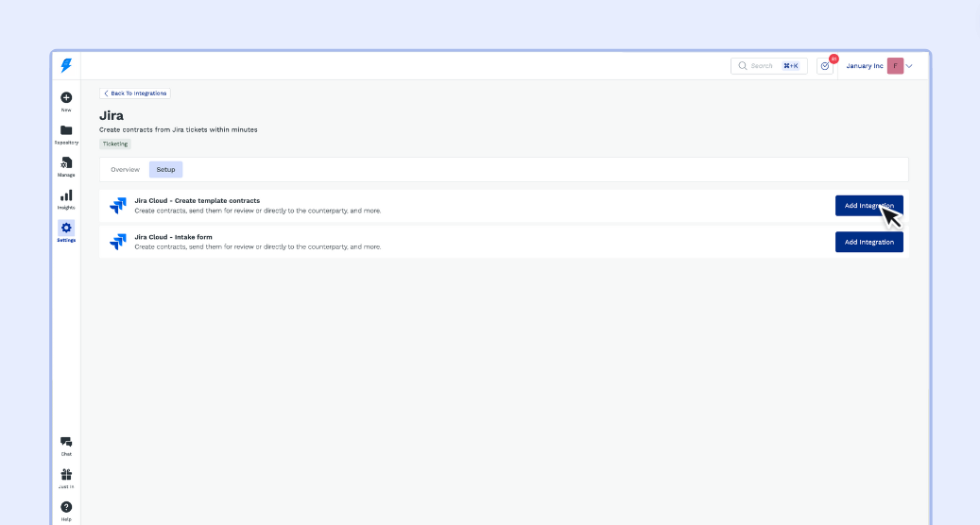Image resolution: width=980 pixels, height=525 pixels.
Task: Open the Repository folder icon
Action: pyautogui.click(x=66, y=130)
